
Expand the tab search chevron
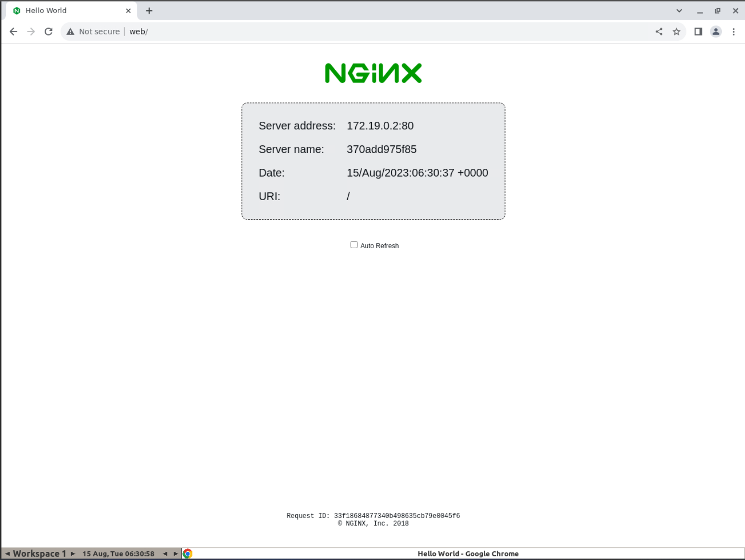(x=679, y=11)
